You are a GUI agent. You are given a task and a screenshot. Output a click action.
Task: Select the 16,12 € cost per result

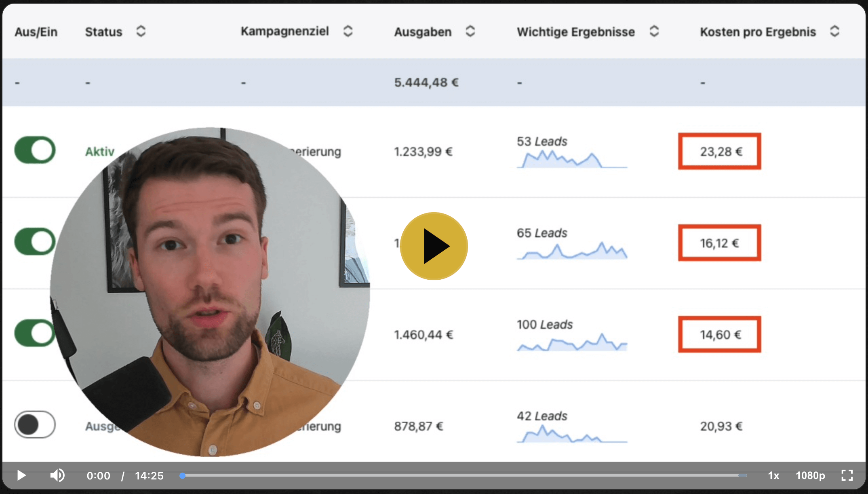tap(720, 243)
